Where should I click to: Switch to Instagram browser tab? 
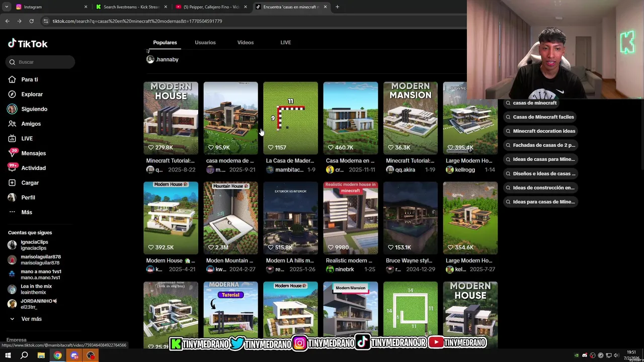tap(50, 7)
